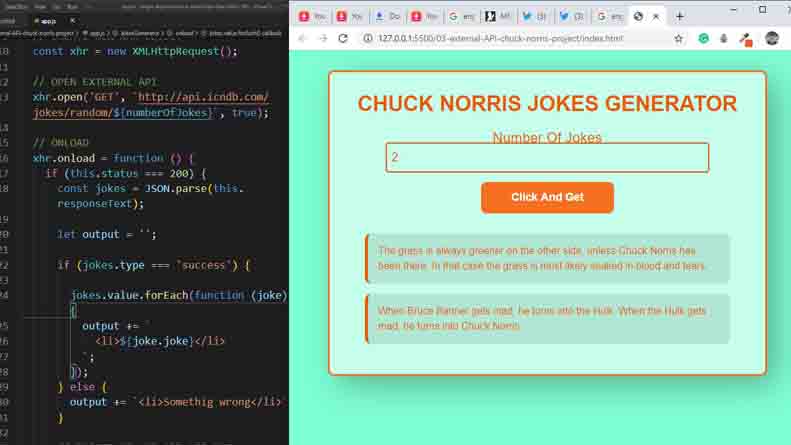Click the let output declaration line
The height and width of the screenshot is (445, 791).
pyautogui.click(x=107, y=235)
